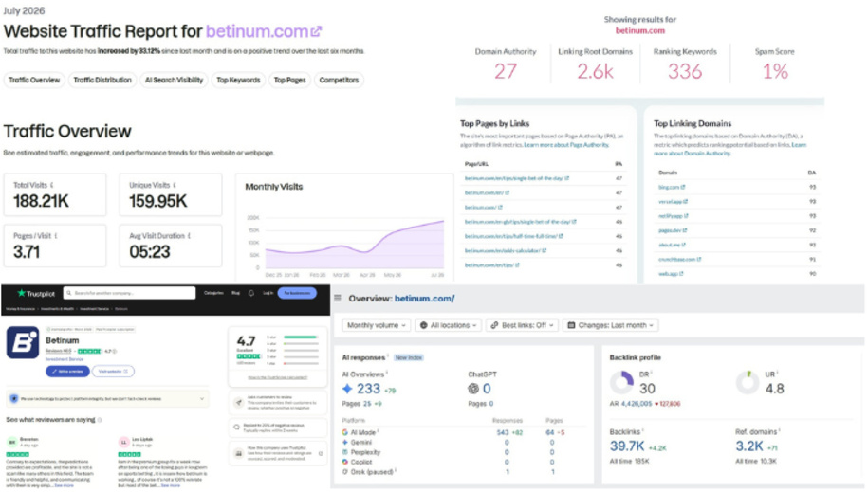Click the Total Visits value 188.21K
868x492 pixels.
click(41, 201)
